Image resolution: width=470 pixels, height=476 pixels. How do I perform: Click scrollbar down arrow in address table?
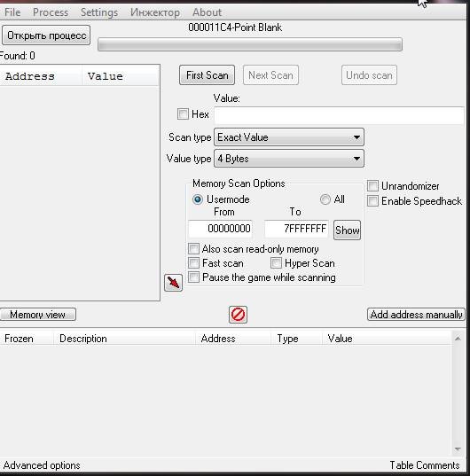tap(458, 449)
